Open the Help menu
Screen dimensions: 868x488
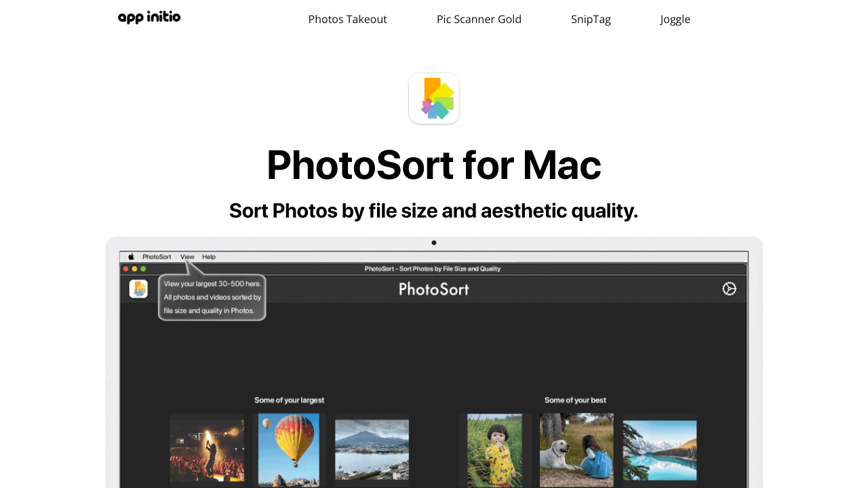(x=208, y=257)
